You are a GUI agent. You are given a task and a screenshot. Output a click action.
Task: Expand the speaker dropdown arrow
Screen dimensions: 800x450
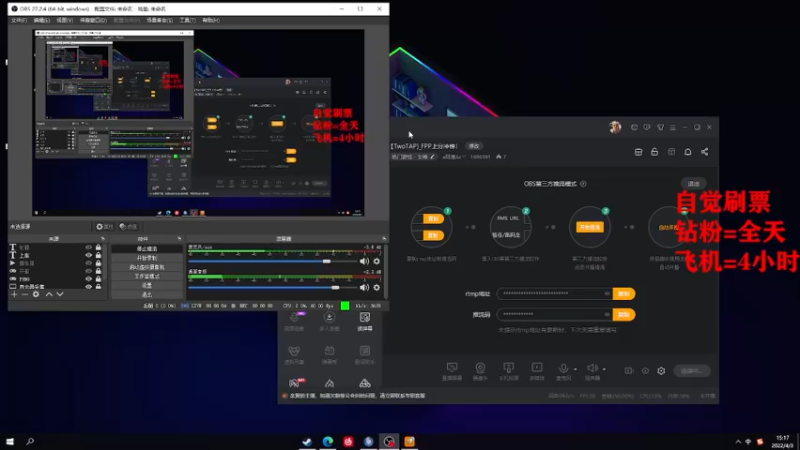(604, 369)
